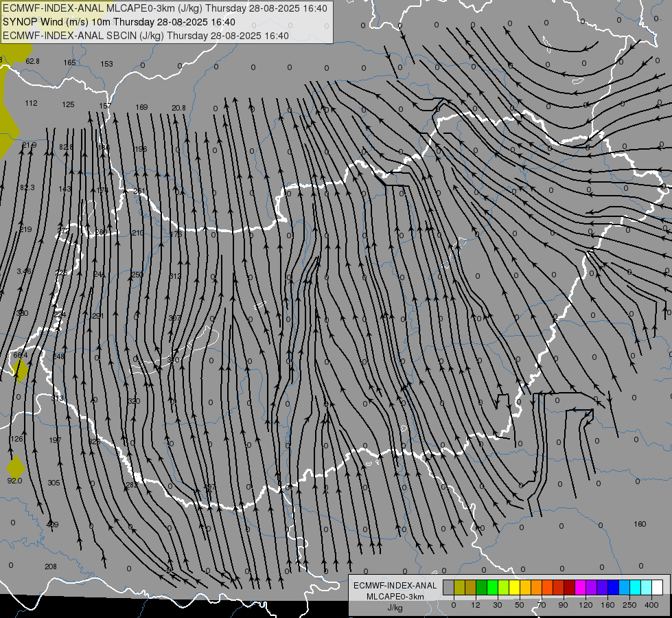Click the map value 305
The image size is (672, 618).
[x=54, y=483]
